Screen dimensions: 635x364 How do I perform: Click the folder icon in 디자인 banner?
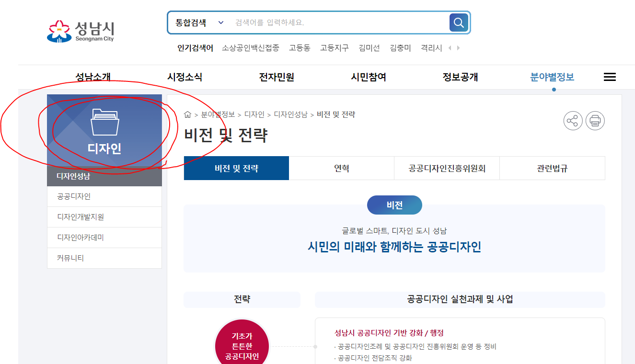pyautogui.click(x=104, y=122)
